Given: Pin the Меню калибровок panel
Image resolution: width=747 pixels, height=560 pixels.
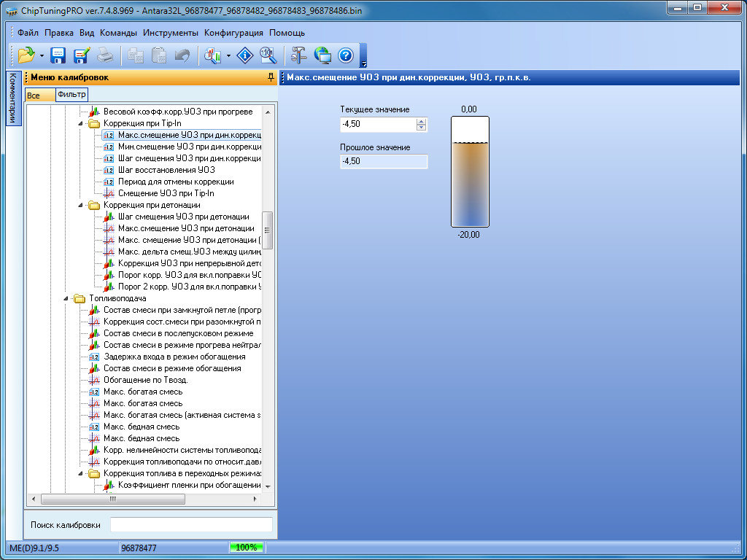Looking at the screenshot, I should click(x=271, y=77).
